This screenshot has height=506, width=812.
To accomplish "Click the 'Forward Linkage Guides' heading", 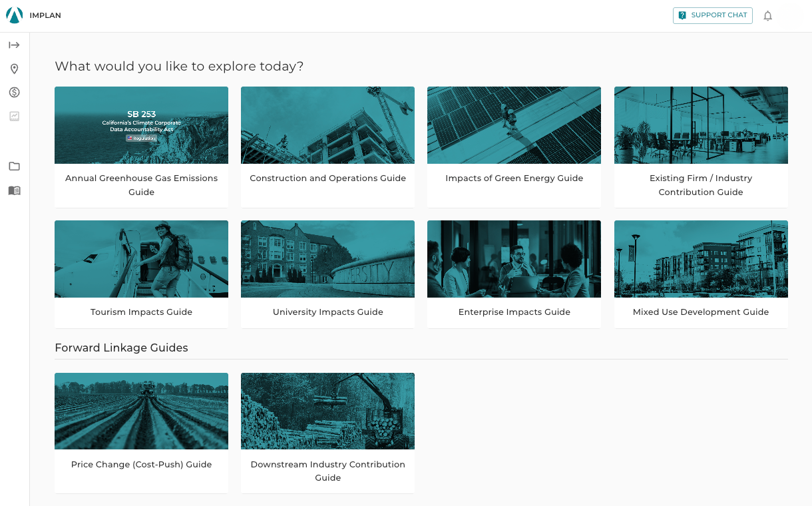I will point(121,348).
